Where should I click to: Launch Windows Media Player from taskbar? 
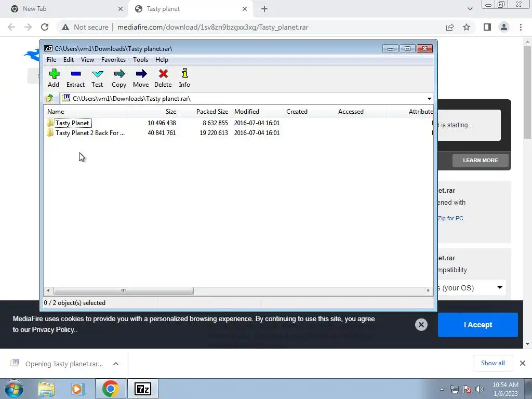click(77, 389)
